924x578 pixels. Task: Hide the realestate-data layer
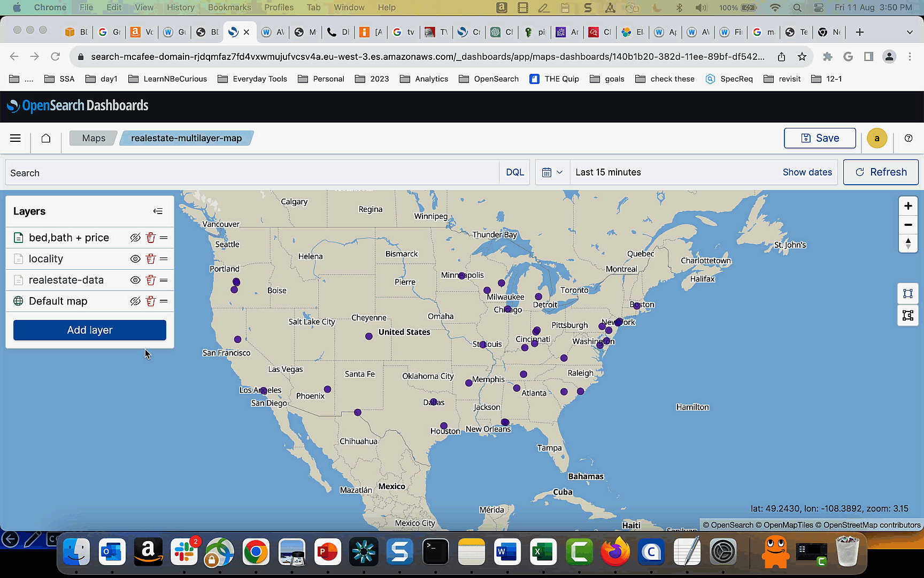click(x=135, y=280)
